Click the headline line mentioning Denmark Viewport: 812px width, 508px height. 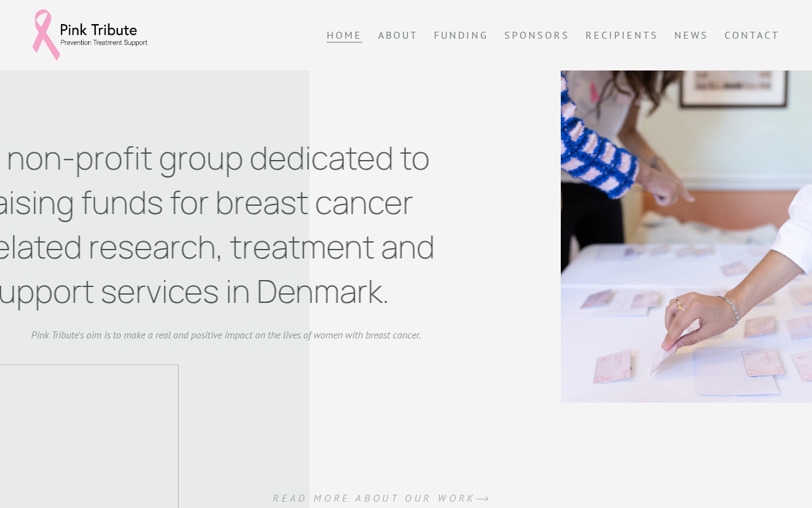(x=193, y=291)
